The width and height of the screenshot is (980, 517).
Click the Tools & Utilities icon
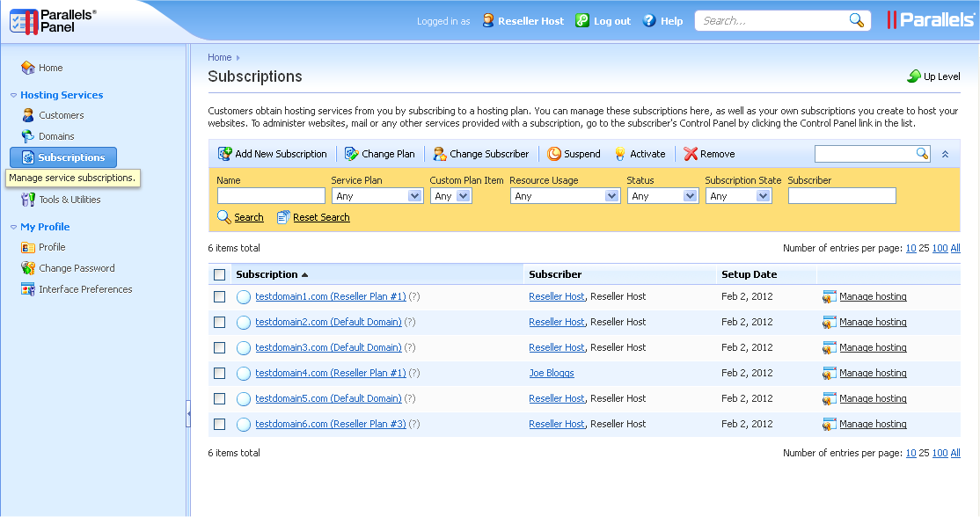tap(28, 200)
